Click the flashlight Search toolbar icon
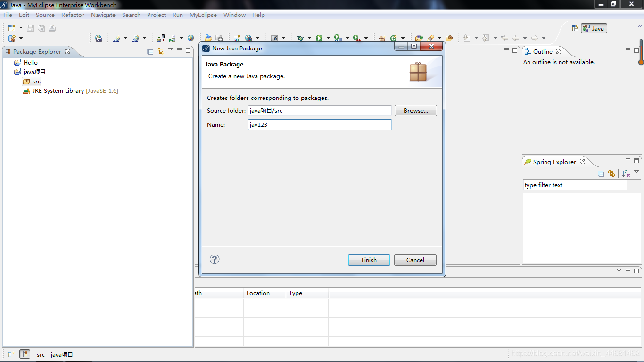 click(430, 38)
